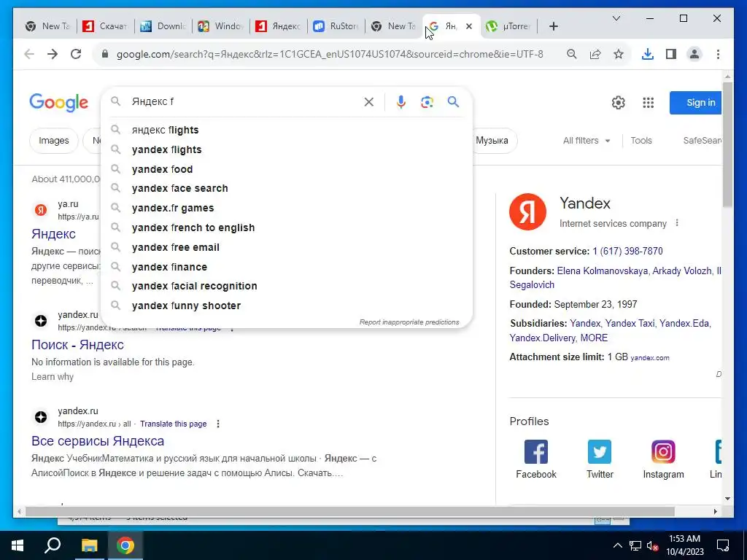
Task: Click founder Elena Kolmanovskaya link
Action: tap(602, 271)
